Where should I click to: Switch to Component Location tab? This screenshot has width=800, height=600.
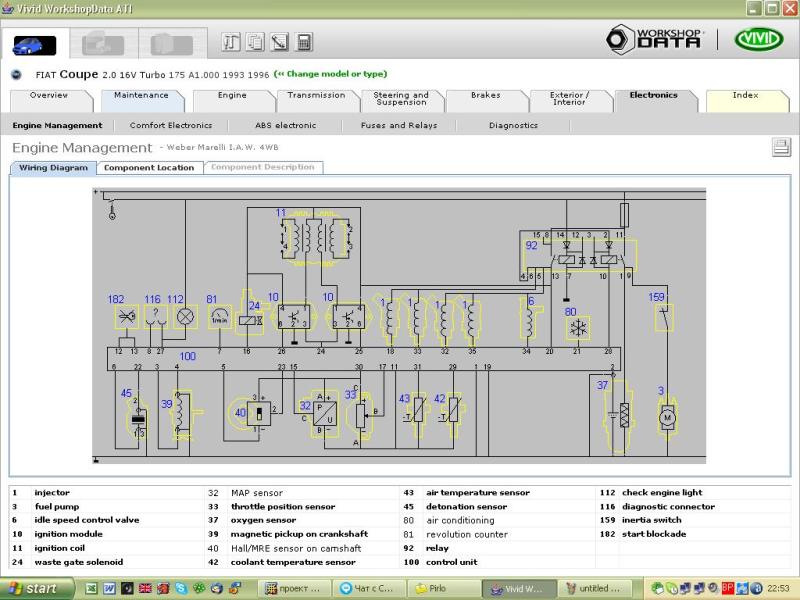(149, 168)
